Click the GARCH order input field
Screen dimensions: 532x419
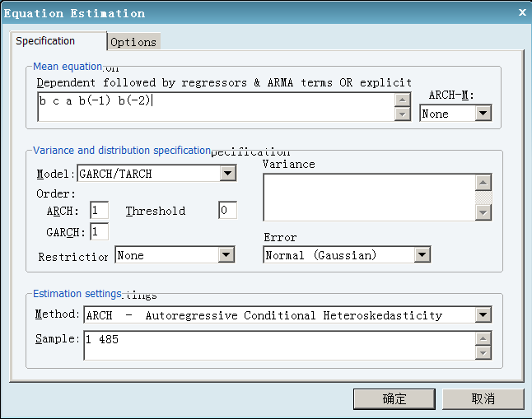pyautogui.click(x=100, y=232)
